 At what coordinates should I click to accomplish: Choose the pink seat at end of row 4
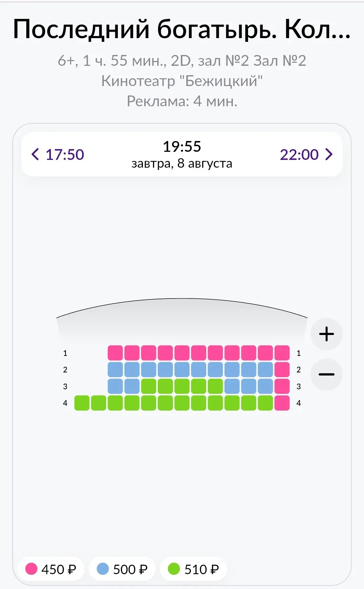pos(282,403)
